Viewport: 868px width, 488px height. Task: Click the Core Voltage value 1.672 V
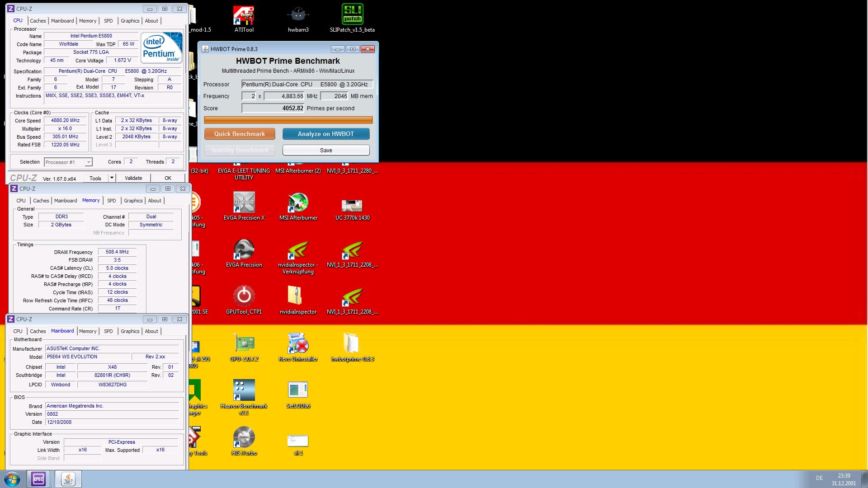[x=123, y=60]
